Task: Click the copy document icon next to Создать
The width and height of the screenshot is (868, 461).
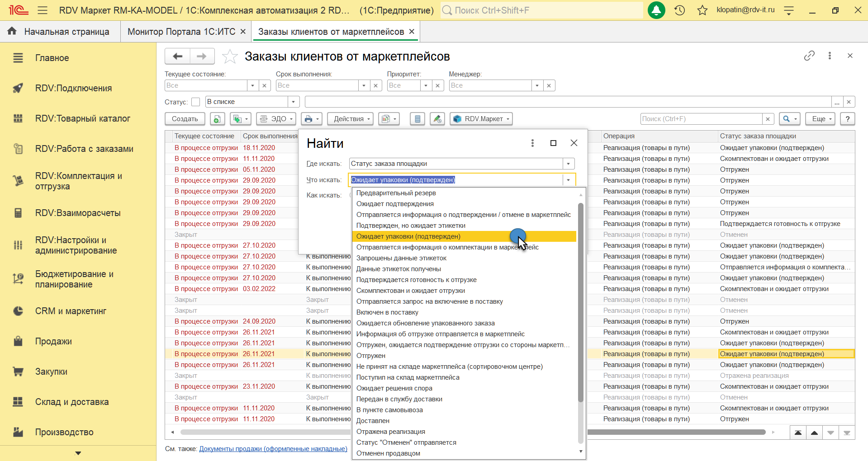Action: click(217, 119)
